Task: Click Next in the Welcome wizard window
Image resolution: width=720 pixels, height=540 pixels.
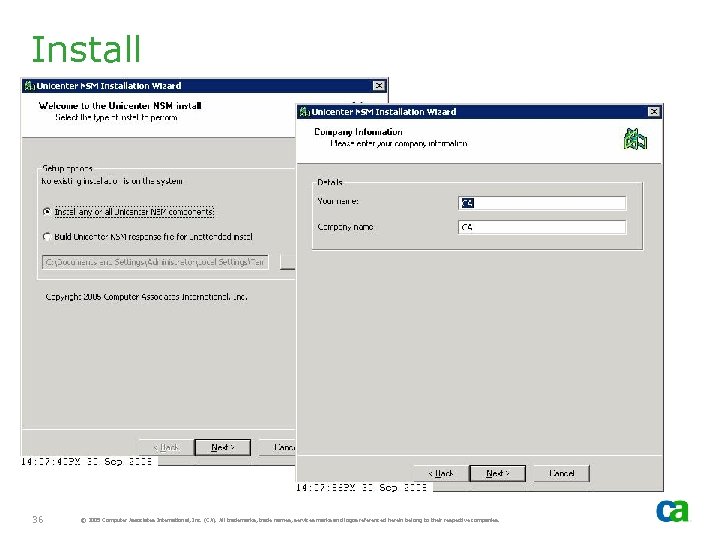Action: [x=223, y=447]
